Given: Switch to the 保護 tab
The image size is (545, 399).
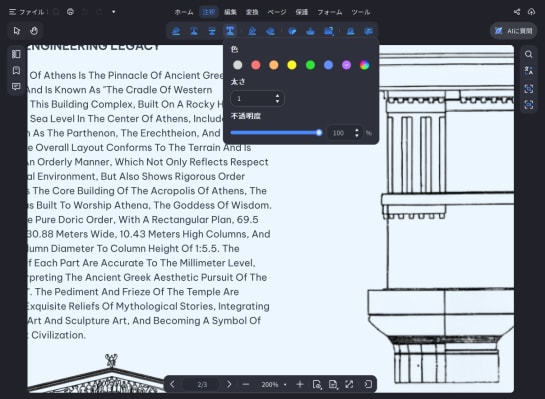Looking at the screenshot, I should tap(302, 12).
